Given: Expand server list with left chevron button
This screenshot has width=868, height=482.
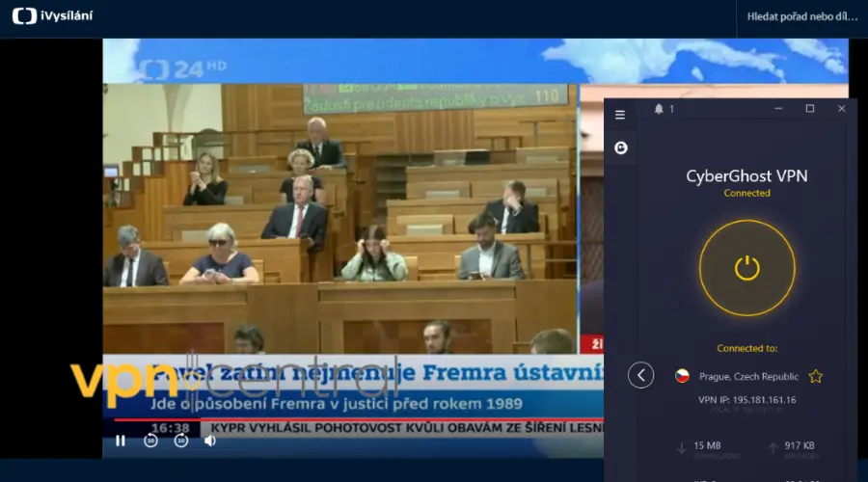Looking at the screenshot, I should pos(640,376).
